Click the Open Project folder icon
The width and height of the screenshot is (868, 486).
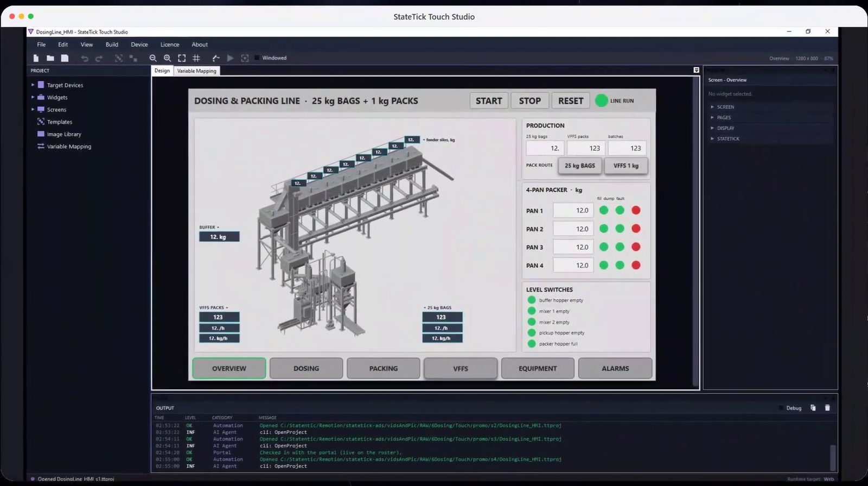[x=50, y=58]
